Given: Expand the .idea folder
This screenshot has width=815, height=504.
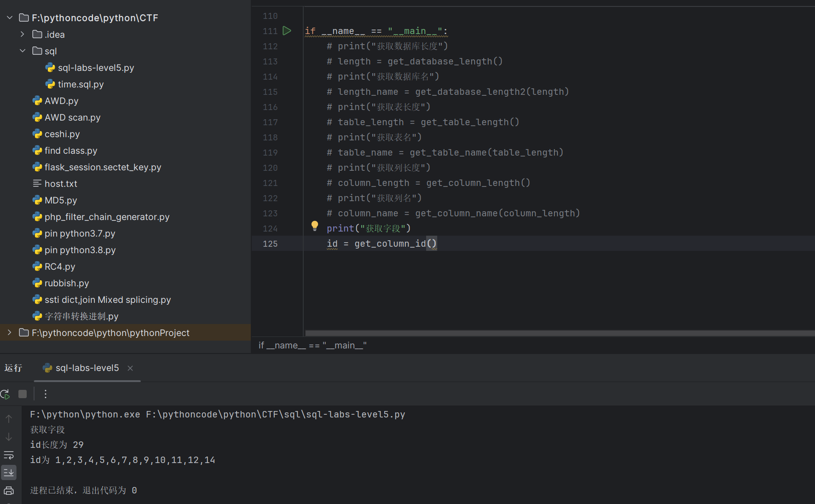Looking at the screenshot, I should 22,34.
